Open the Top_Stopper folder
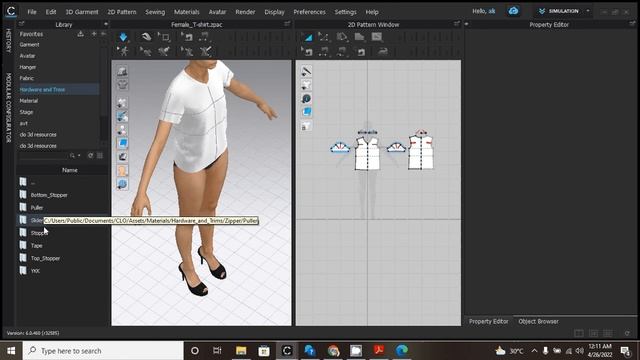The width and height of the screenshot is (640, 360). point(45,258)
